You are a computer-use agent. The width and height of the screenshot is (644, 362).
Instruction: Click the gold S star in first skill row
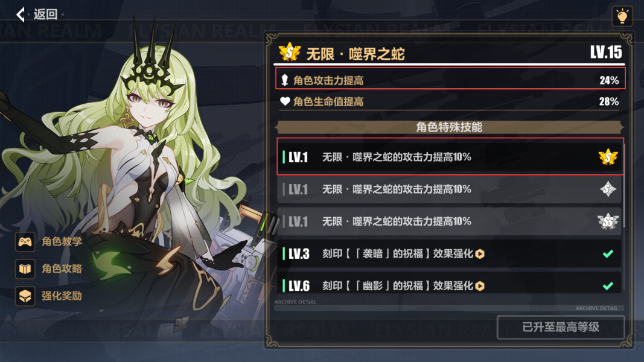608,157
